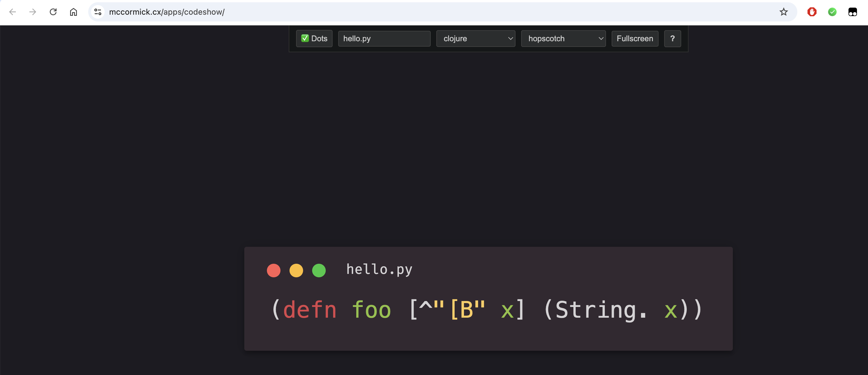Open the red hand blocker extension
Viewport: 868px width, 375px height.
[x=812, y=12]
